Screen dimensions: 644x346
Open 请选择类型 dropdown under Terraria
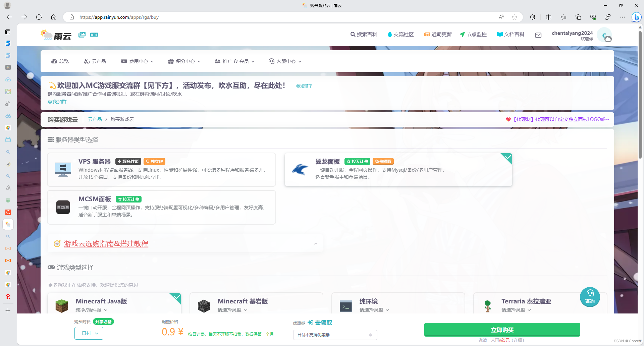pyautogui.click(x=516, y=310)
